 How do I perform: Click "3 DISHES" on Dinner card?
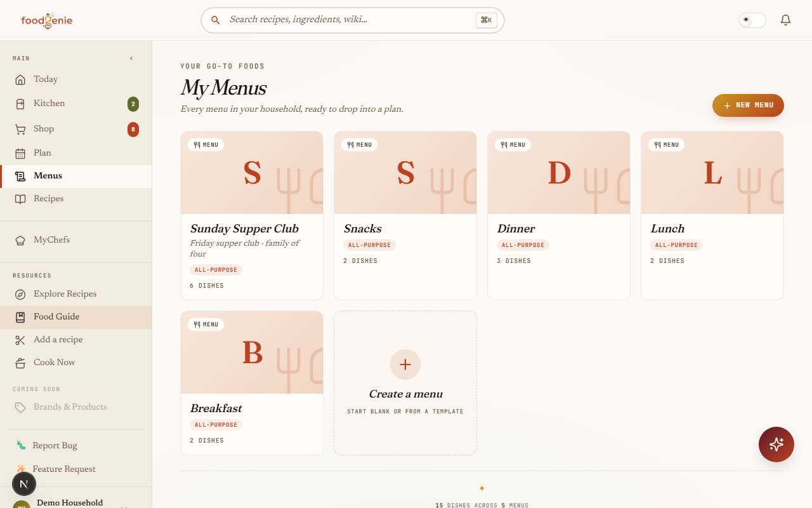[x=514, y=261]
